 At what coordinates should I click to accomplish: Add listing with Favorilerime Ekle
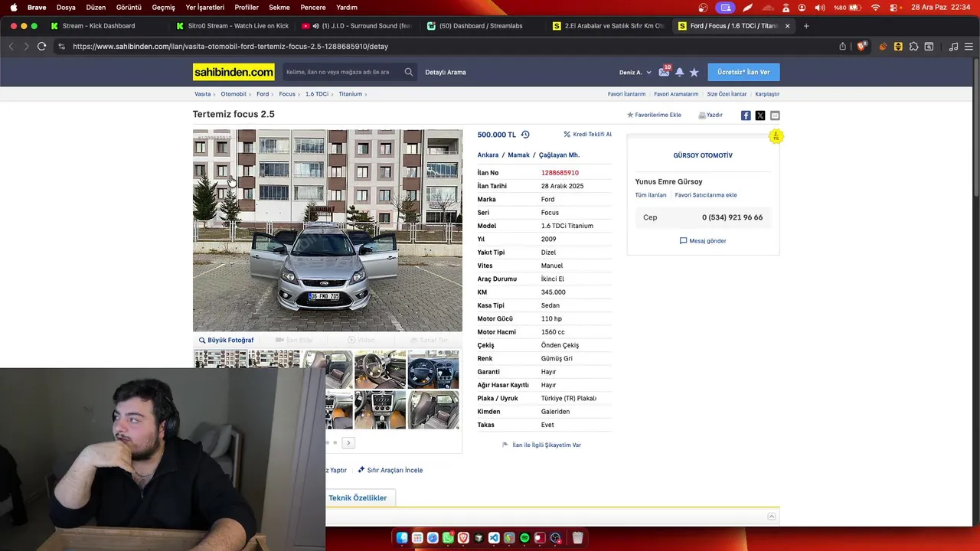pos(654,115)
